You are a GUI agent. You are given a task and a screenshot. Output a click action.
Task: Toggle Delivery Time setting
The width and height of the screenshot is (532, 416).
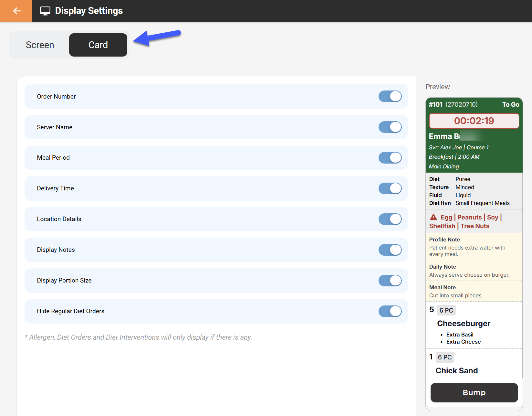pos(390,188)
